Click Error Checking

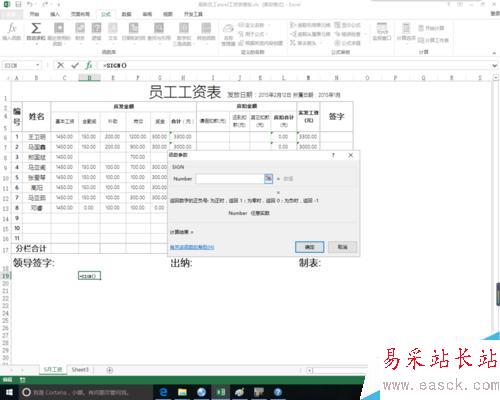point(348,34)
